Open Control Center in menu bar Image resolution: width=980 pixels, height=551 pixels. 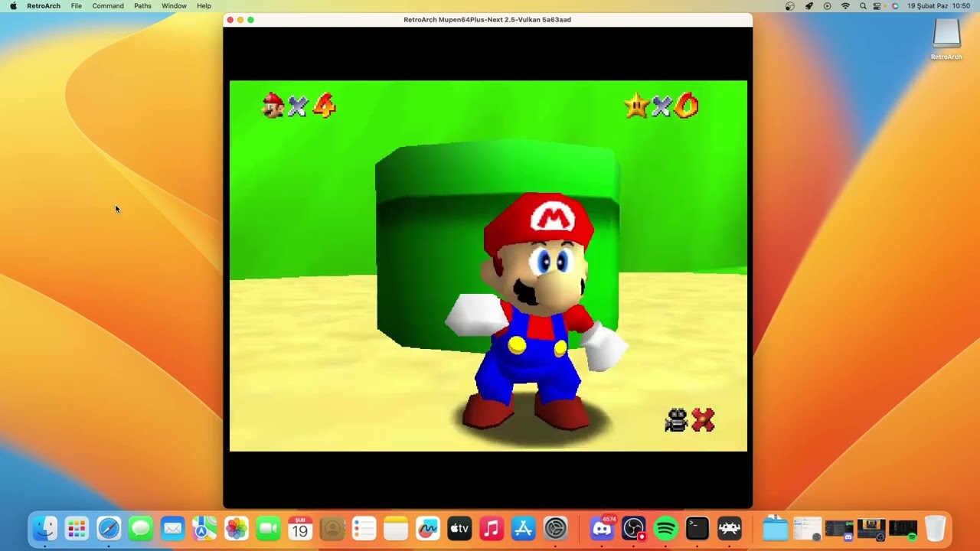877,6
